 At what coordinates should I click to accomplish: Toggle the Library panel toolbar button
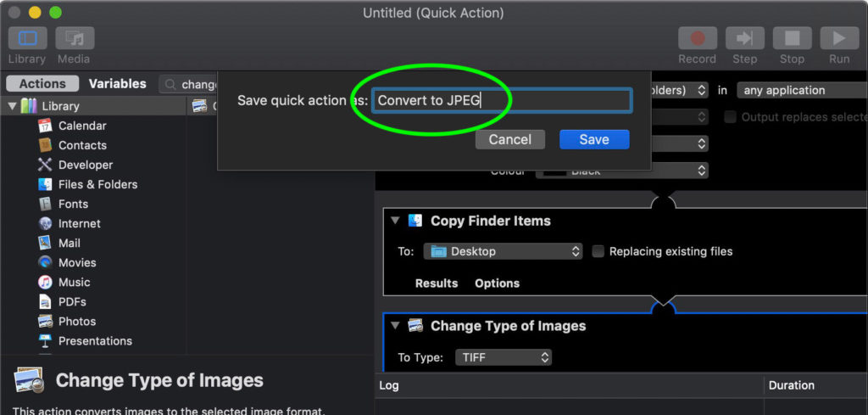pos(27,37)
